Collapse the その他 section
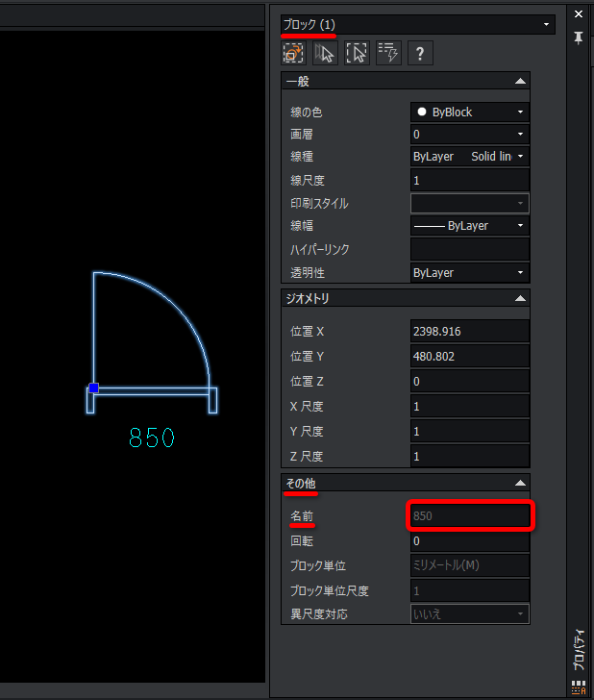The width and height of the screenshot is (594, 700). [520, 483]
